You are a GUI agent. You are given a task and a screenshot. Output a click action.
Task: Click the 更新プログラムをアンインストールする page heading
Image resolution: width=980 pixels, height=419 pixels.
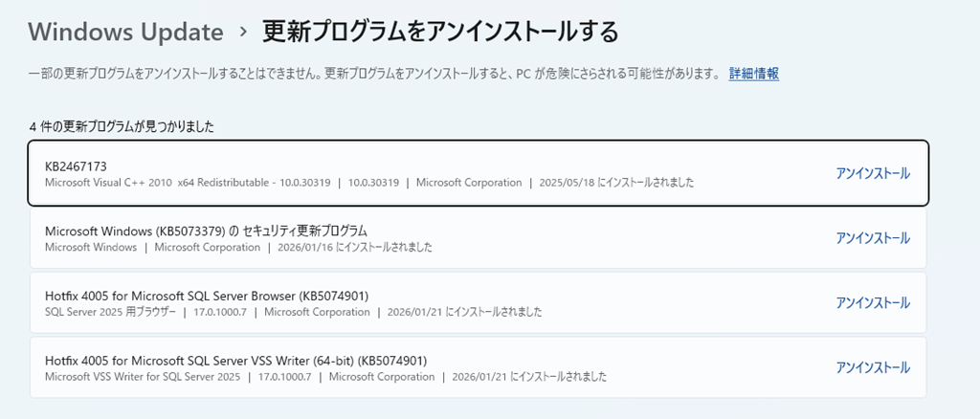pyautogui.click(x=440, y=33)
